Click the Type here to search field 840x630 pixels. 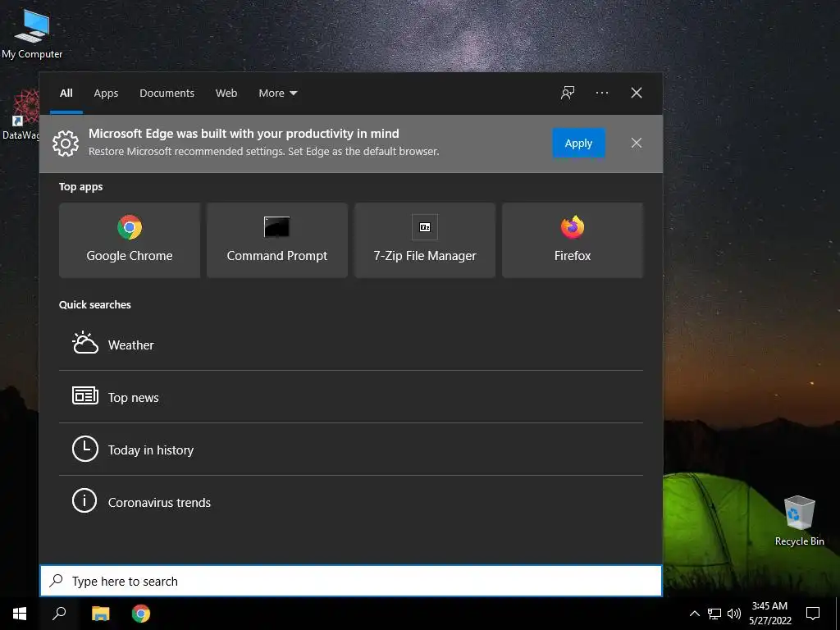tap(351, 581)
